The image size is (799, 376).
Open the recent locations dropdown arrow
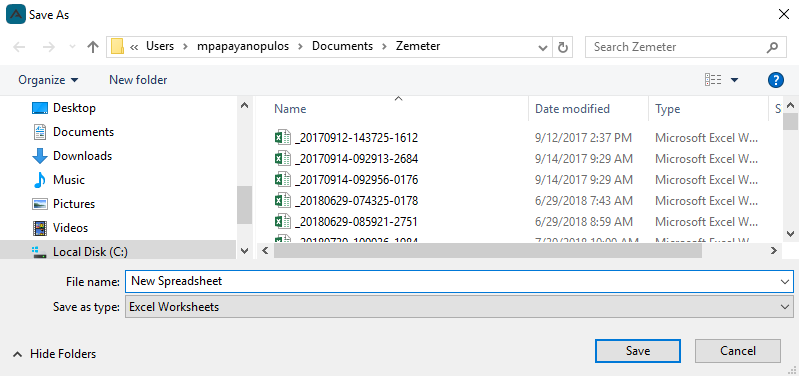(72, 47)
